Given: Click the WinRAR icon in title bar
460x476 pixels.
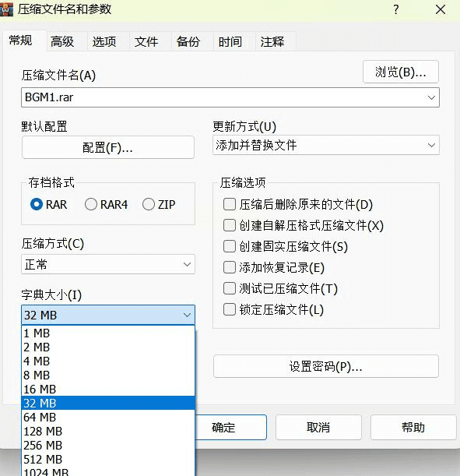Looking at the screenshot, I should 6,9.
